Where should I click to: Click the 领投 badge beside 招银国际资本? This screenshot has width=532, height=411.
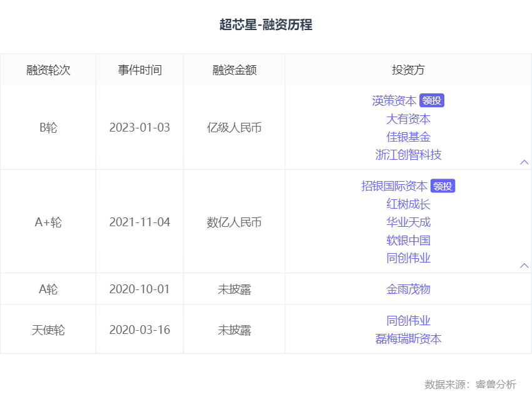(x=442, y=186)
